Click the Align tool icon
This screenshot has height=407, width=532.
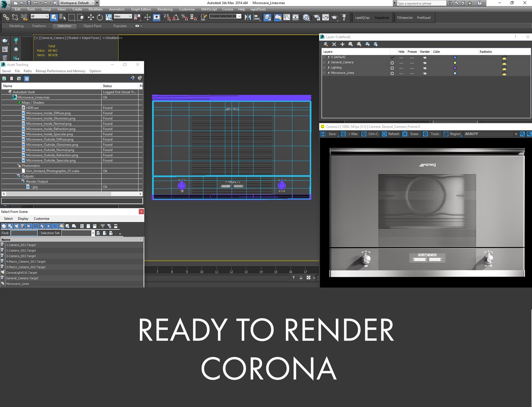pos(257,17)
